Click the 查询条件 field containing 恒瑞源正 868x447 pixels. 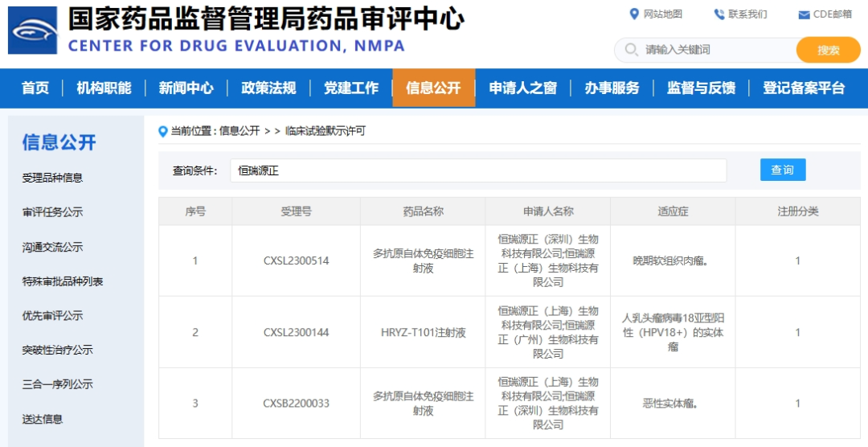pos(478,170)
